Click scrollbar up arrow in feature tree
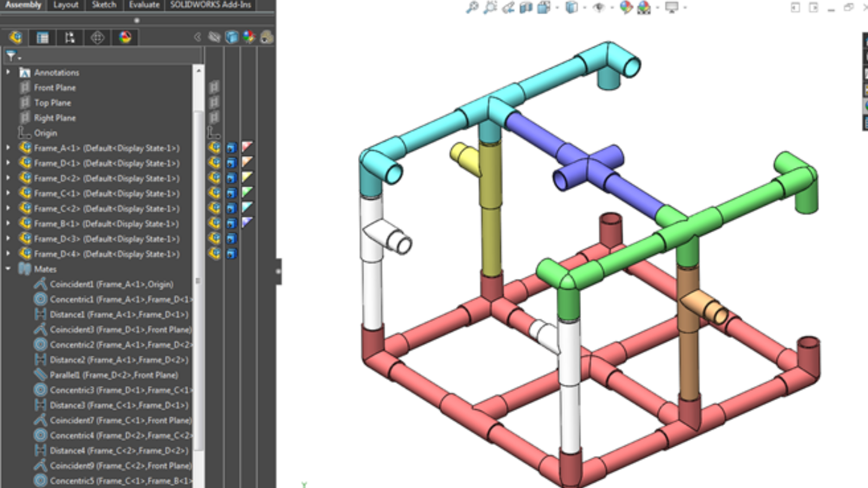This screenshot has width=868, height=488. (199, 70)
